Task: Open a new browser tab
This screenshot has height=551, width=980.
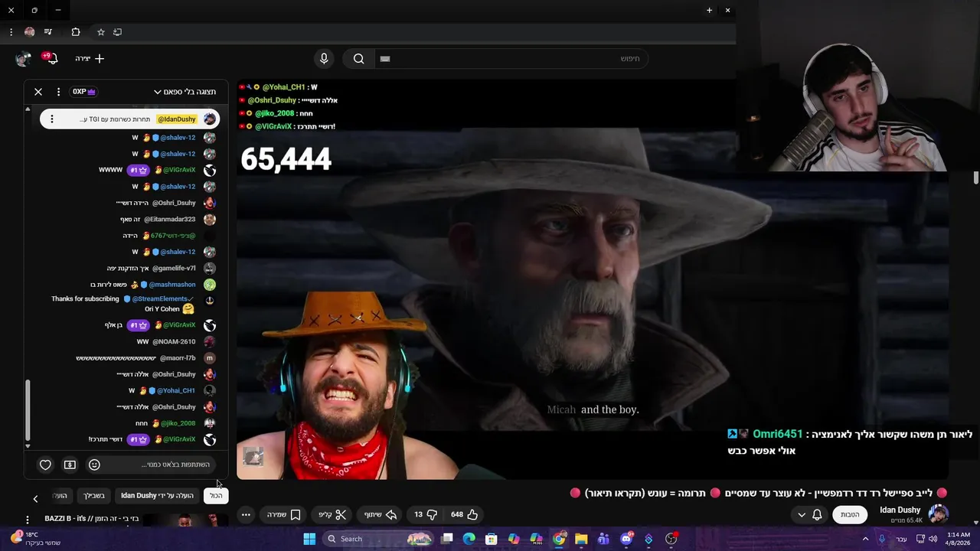Action: click(x=709, y=10)
